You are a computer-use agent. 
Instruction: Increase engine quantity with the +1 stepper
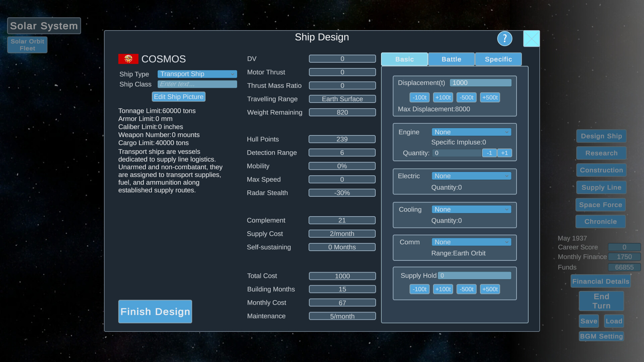(x=504, y=153)
